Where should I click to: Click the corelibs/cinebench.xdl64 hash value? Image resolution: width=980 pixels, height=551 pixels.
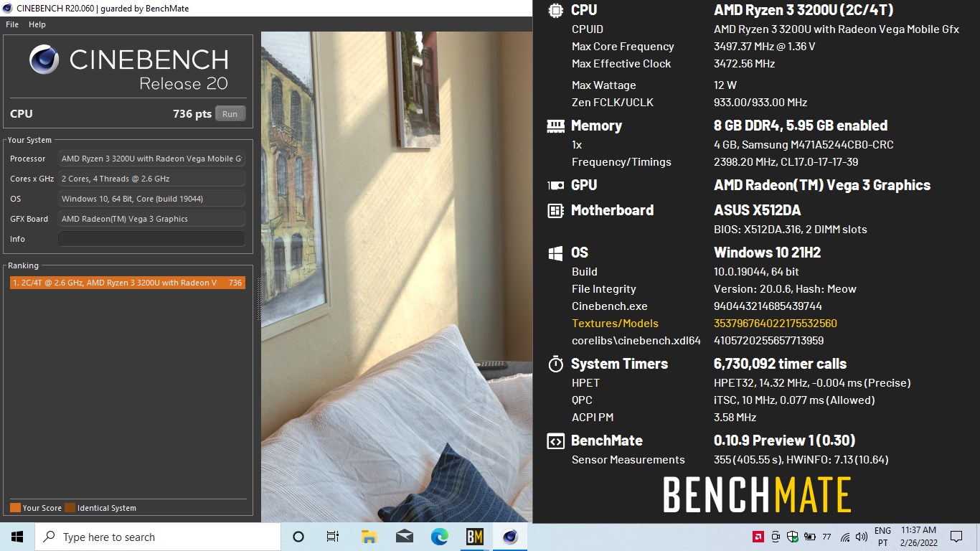(768, 341)
